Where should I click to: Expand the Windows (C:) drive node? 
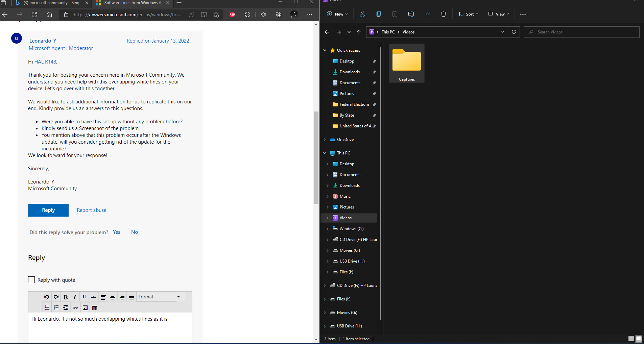coord(327,229)
